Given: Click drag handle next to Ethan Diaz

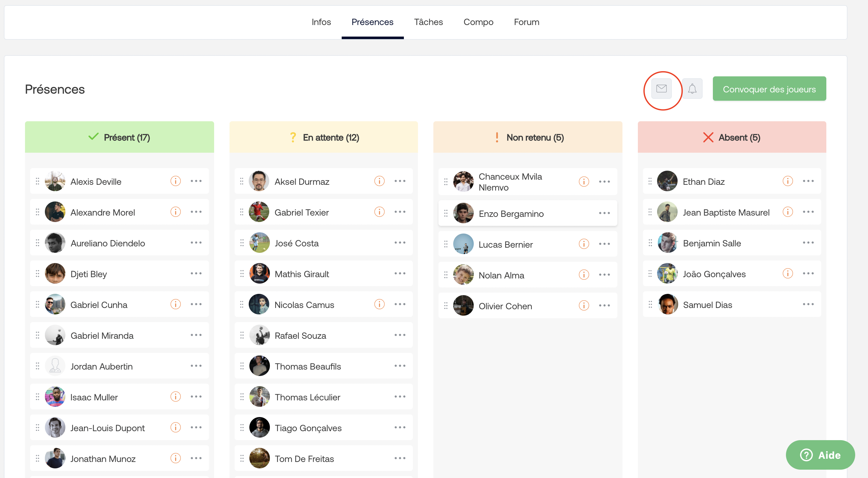Looking at the screenshot, I should [x=650, y=181].
